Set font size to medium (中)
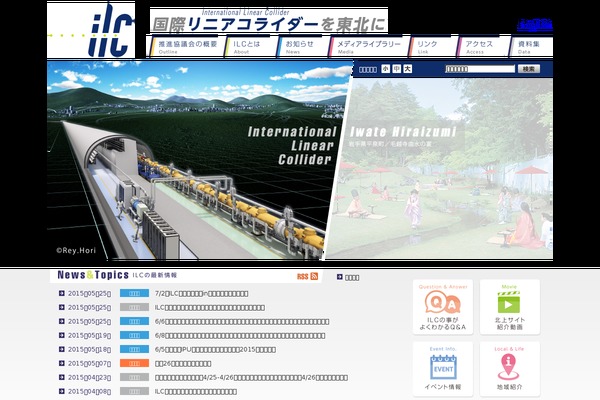The height and width of the screenshot is (400, 600). (x=397, y=69)
